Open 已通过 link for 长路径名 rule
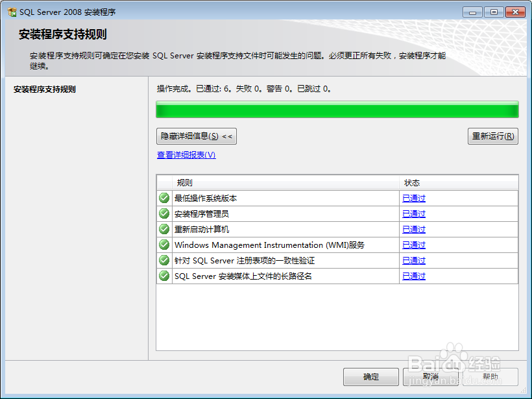 [x=414, y=276]
